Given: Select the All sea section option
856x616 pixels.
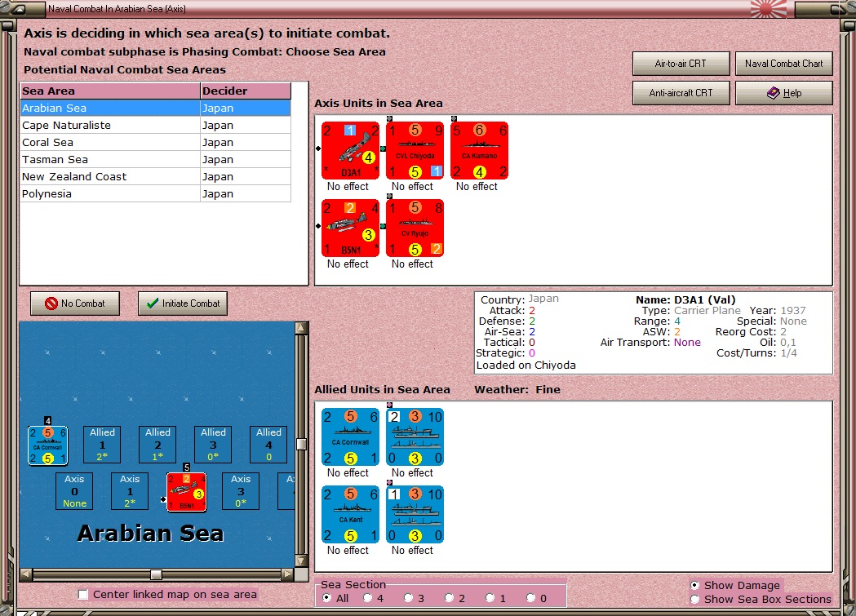Looking at the screenshot, I should click(326, 598).
